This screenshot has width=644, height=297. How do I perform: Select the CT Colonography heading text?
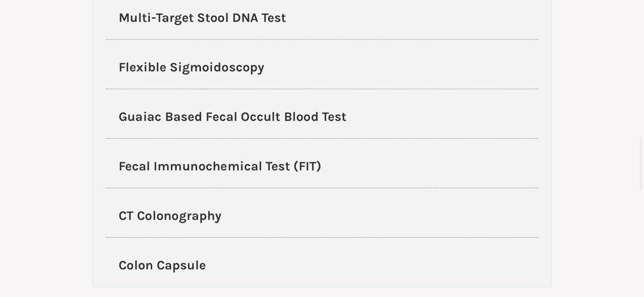pyautogui.click(x=170, y=216)
